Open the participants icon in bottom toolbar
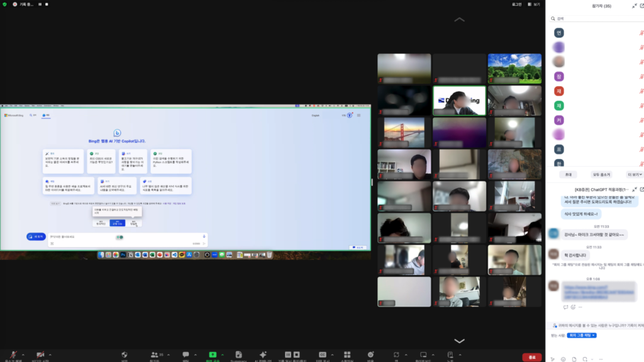Screen dimensions: 644x362 155,355
